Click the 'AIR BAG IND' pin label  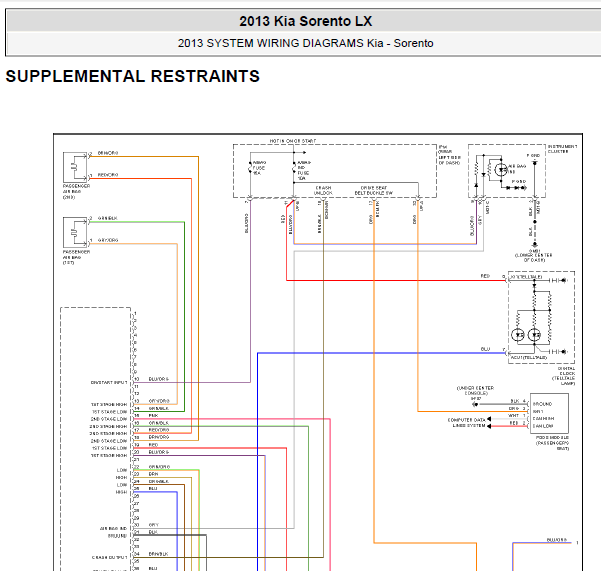tap(113, 528)
